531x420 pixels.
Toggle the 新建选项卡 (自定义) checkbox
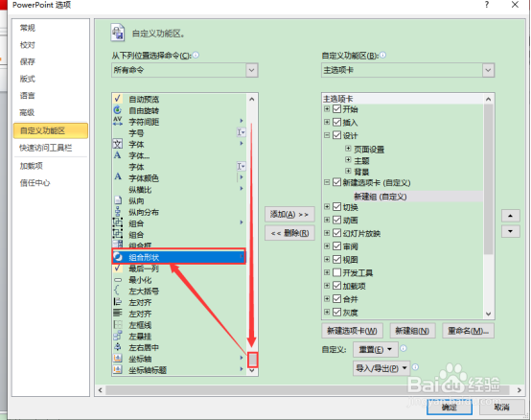(336, 182)
